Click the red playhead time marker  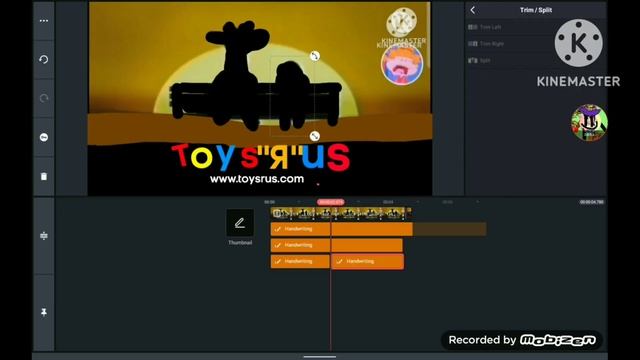(x=331, y=202)
